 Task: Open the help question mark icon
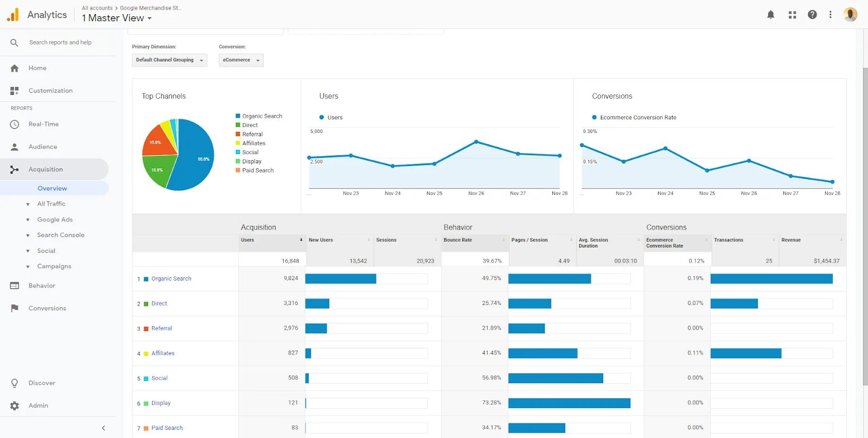[x=812, y=15]
